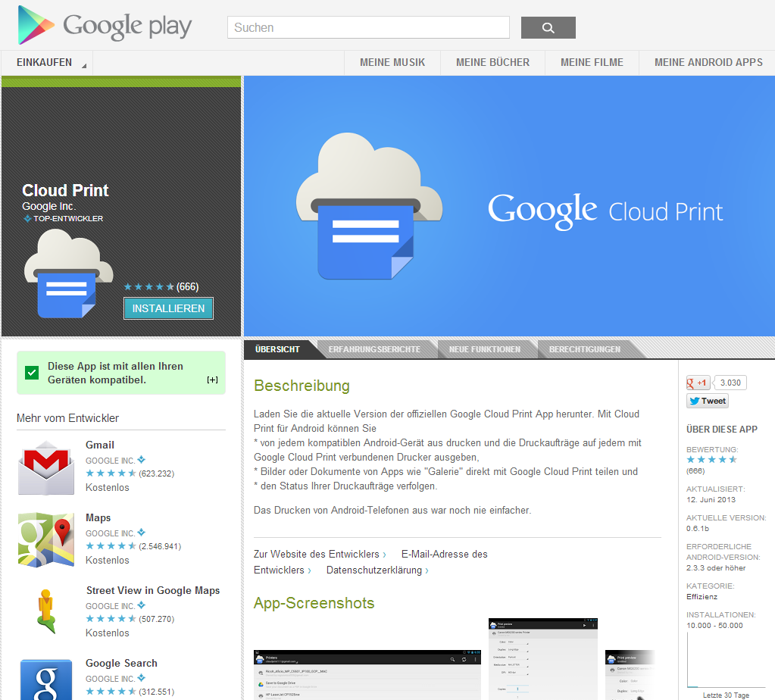Screen dimensions: 775x700
Task: Click the version number 0.6.1b
Action: (698, 529)
